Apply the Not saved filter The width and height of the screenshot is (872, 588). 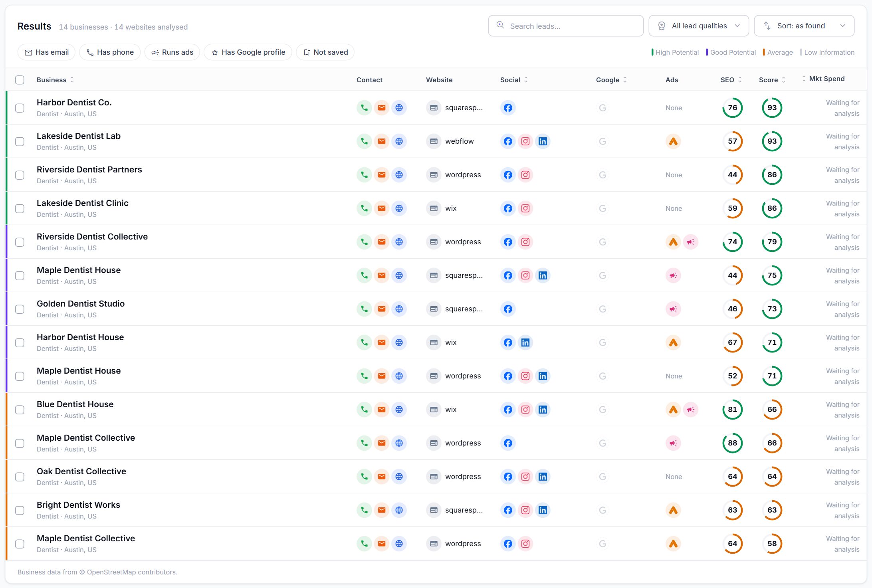pos(325,52)
